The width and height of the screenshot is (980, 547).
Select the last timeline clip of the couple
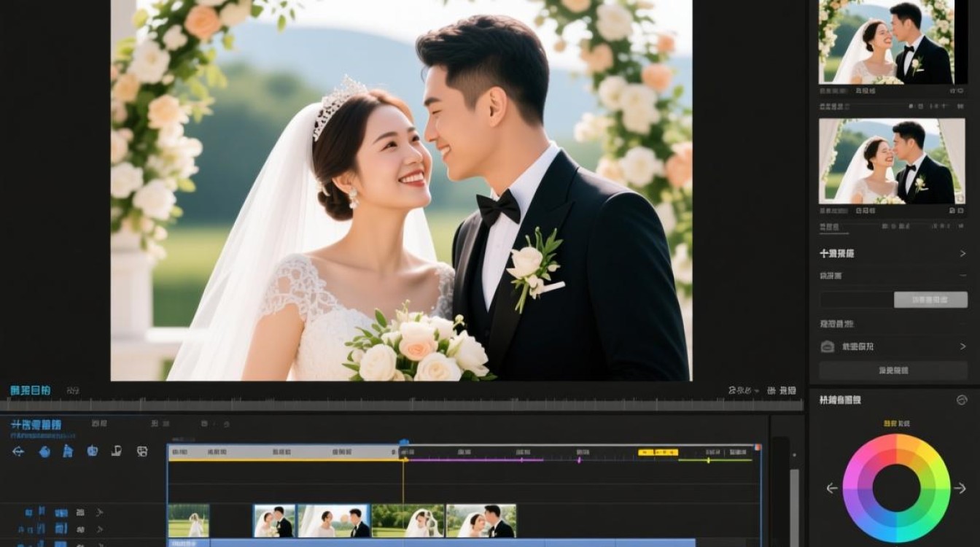click(x=481, y=521)
